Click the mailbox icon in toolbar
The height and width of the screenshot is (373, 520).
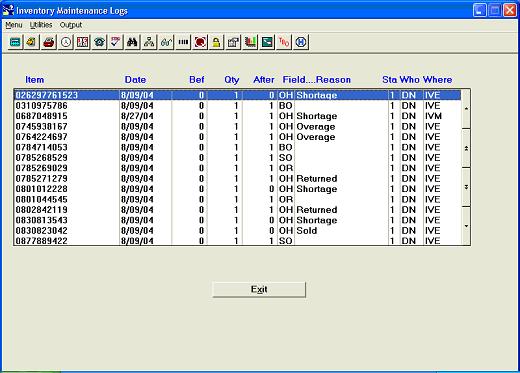click(x=233, y=42)
